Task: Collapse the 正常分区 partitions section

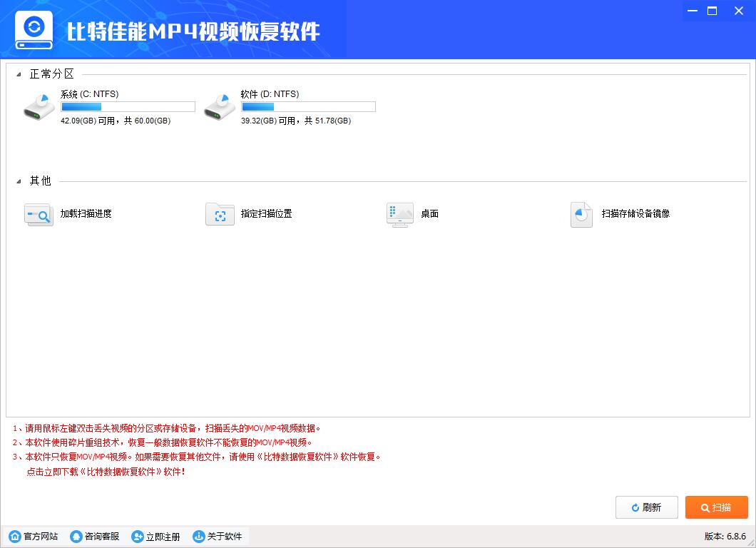Action: click(18, 73)
